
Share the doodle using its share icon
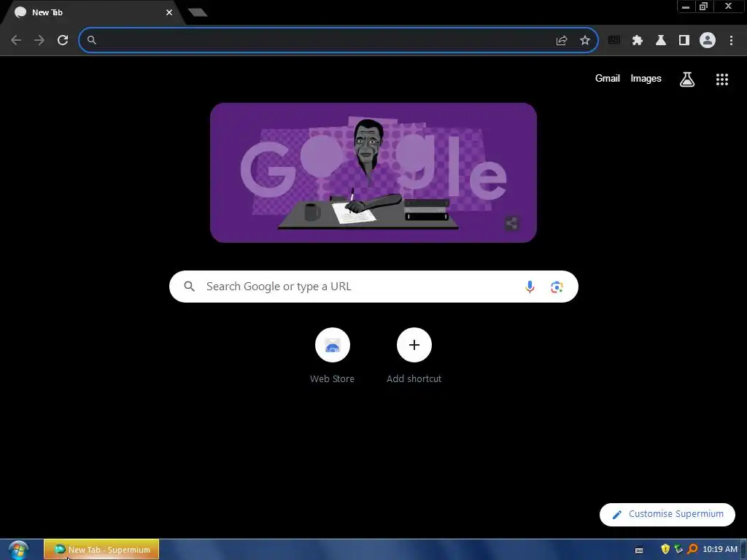(511, 223)
